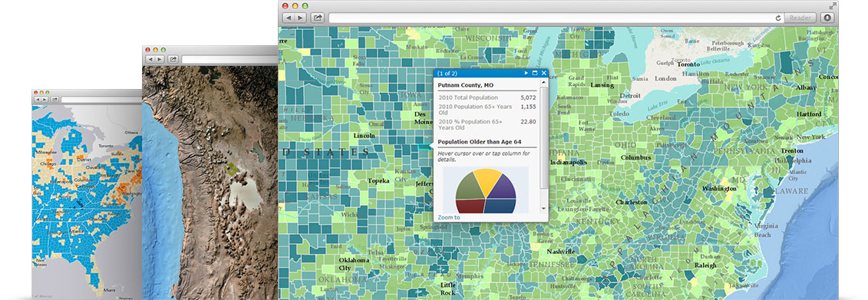Viewport: 868px width, 300px height.
Task: Click the popup scroll down arrow
Action: (x=543, y=209)
